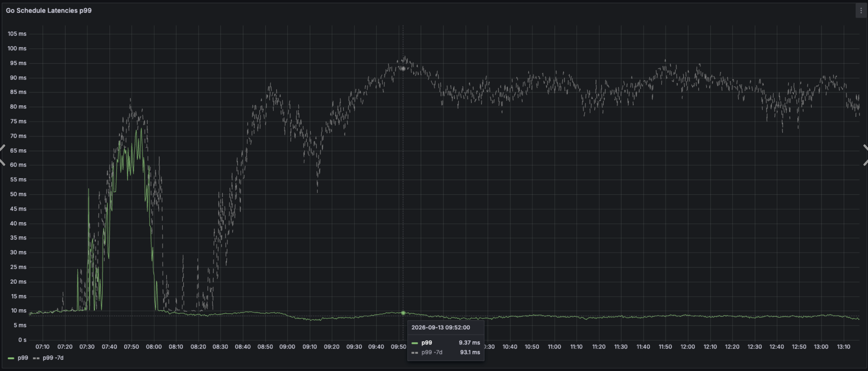Click the 93.1 ms tooltip value

click(x=470, y=353)
